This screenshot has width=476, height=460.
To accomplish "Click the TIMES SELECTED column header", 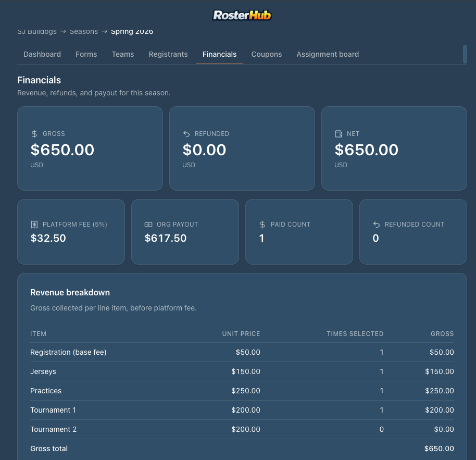I will pyautogui.click(x=355, y=334).
